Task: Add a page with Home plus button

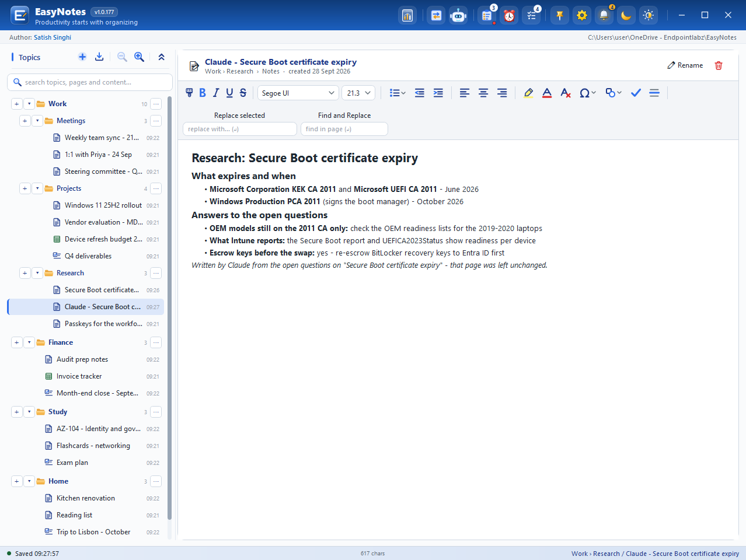Action: (16, 481)
